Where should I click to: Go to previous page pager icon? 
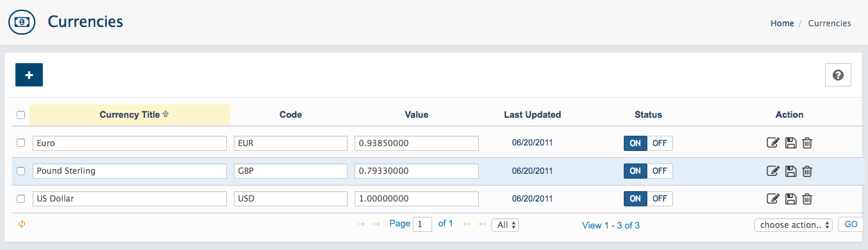376,224
